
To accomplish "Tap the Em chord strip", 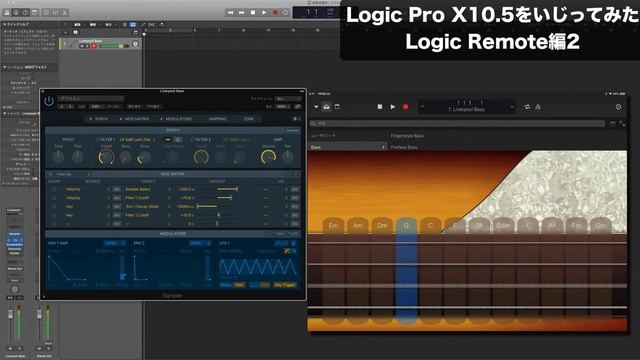I will point(333,271).
